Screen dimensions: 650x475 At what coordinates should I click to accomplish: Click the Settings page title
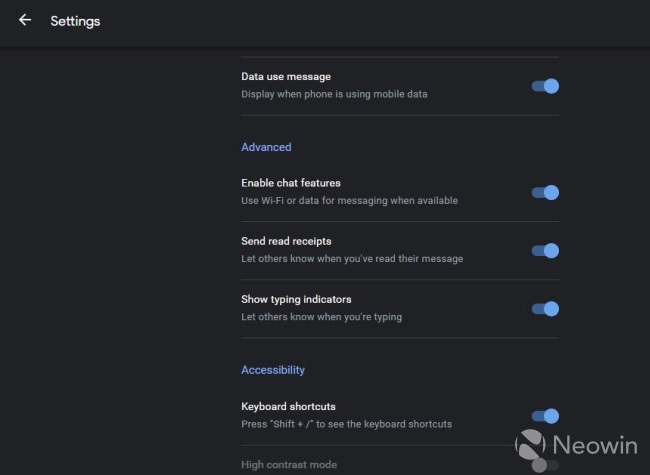pyautogui.click(x=75, y=20)
